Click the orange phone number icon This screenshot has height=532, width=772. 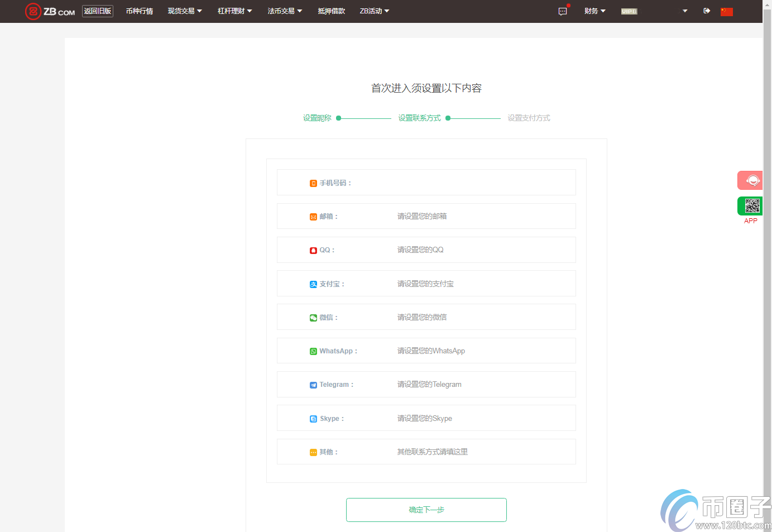(313, 183)
